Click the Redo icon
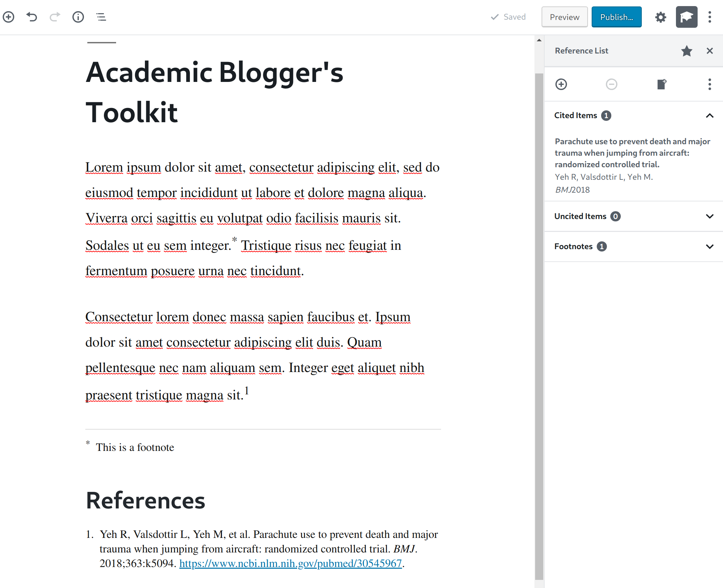The width and height of the screenshot is (723, 588). [54, 17]
